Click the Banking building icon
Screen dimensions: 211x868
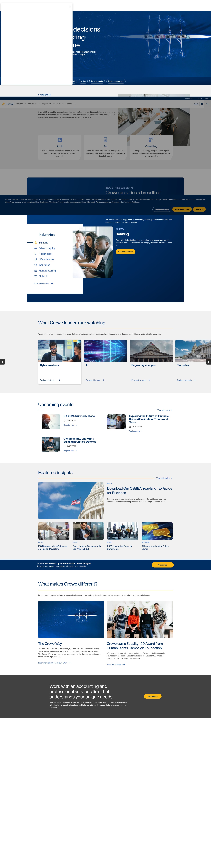[x=36, y=243]
